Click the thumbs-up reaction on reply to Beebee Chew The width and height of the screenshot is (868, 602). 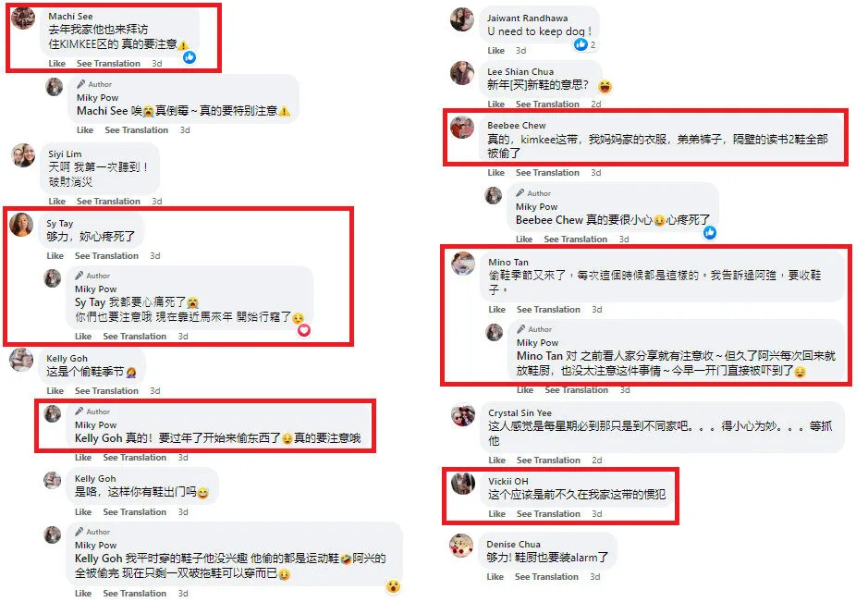click(x=710, y=233)
